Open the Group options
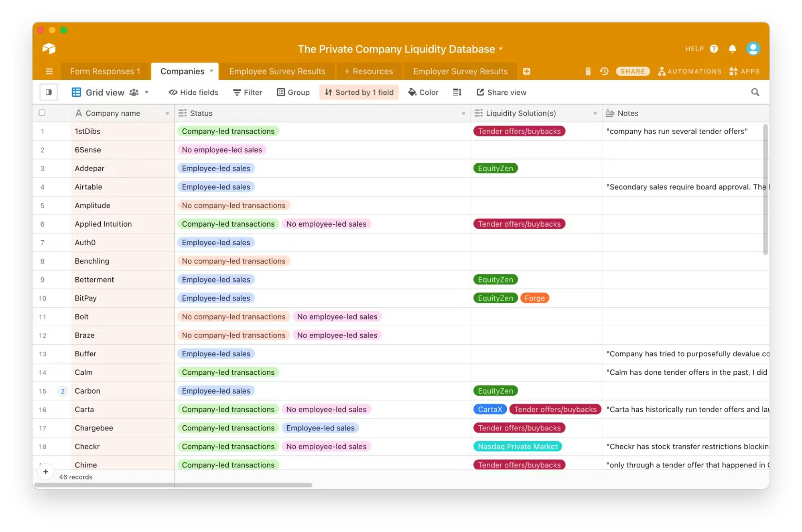 click(x=293, y=92)
